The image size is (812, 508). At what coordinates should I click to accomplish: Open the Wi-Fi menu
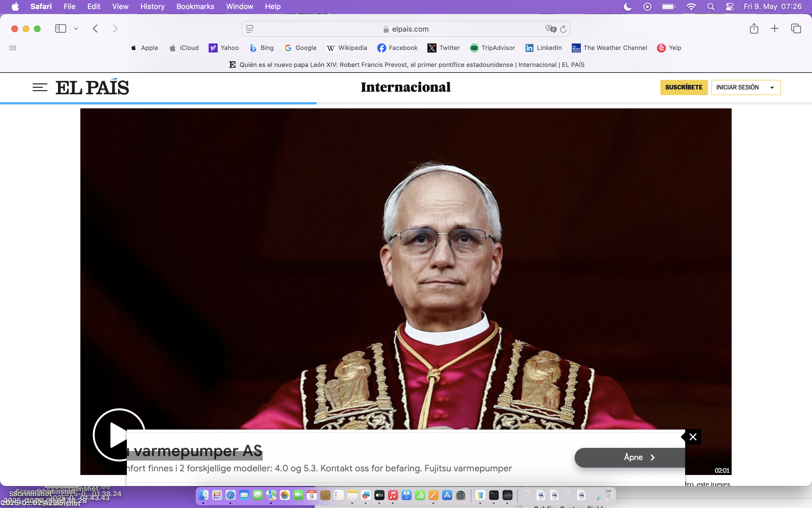[x=691, y=6]
